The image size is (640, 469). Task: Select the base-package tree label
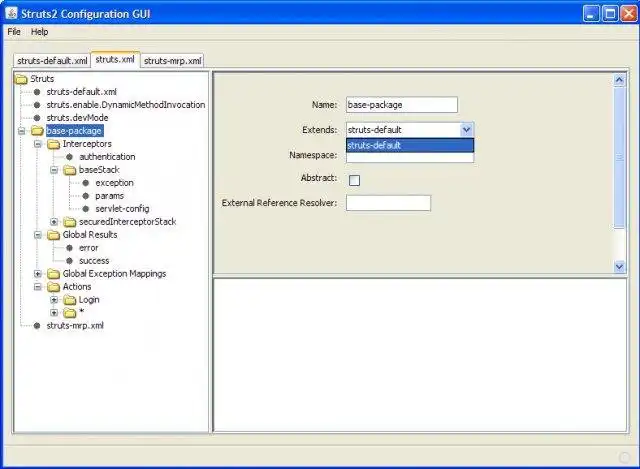(x=74, y=131)
